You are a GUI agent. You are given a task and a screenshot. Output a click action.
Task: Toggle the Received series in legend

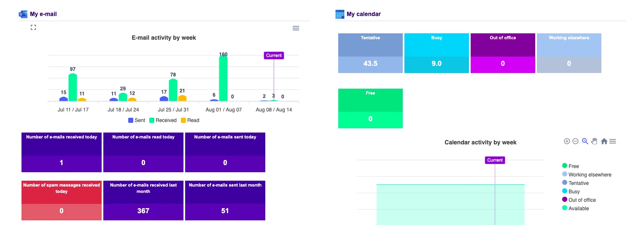click(x=163, y=120)
